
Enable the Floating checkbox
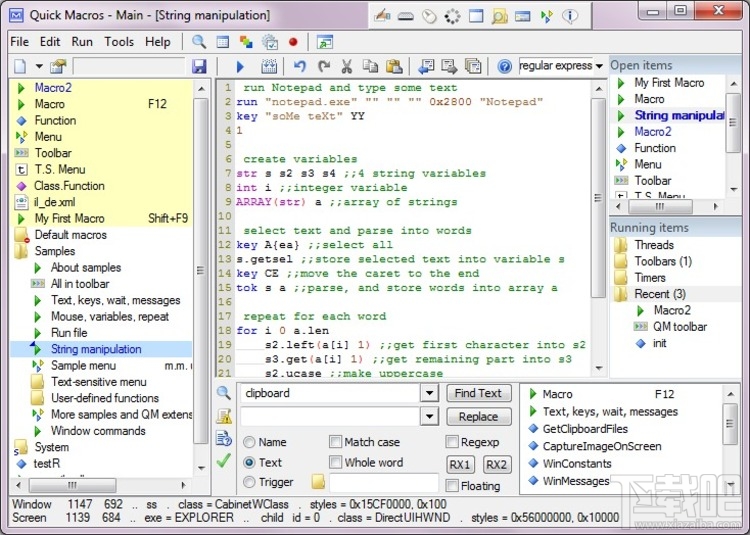pyautogui.click(x=452, y=486)
